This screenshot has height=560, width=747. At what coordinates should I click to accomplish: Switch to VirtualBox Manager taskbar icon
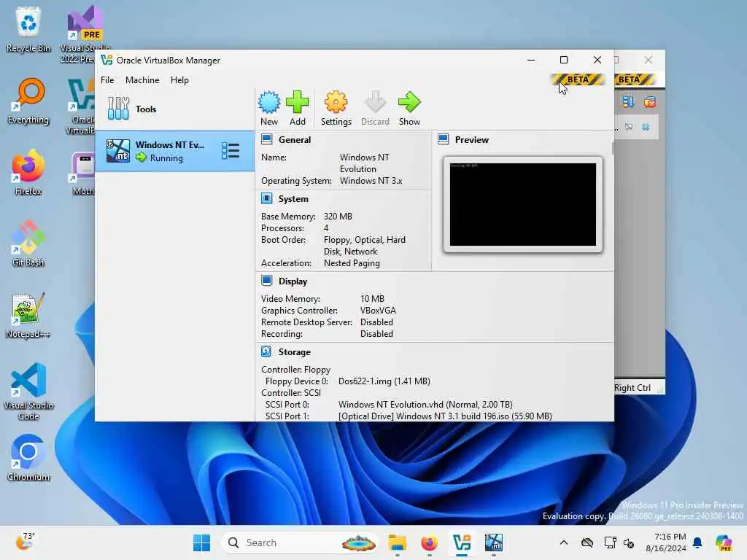tap(462, 542)
